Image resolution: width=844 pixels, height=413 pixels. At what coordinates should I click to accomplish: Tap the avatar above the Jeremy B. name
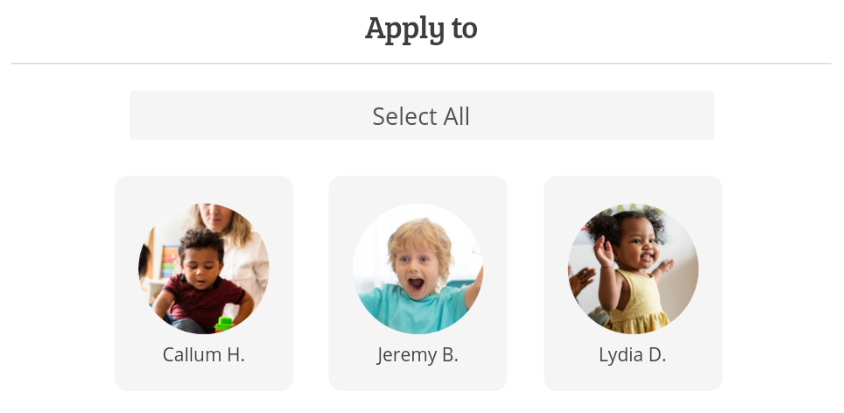pyautogui.click(x=417, y=268)
